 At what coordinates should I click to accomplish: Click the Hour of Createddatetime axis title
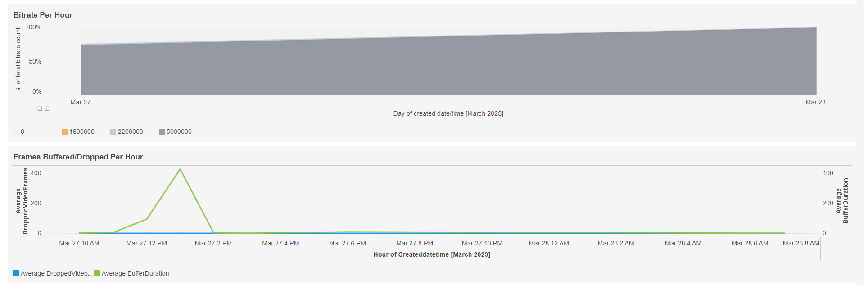point(431,255)
